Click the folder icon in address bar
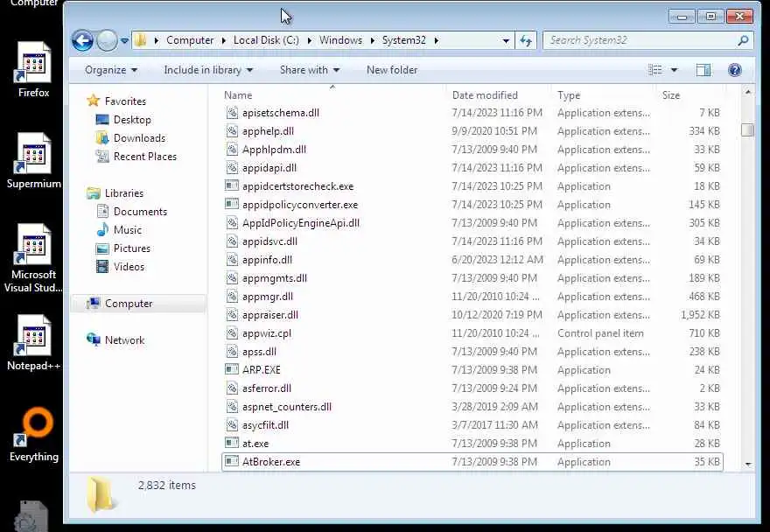The image size is (770, 532). coord(141,40)
